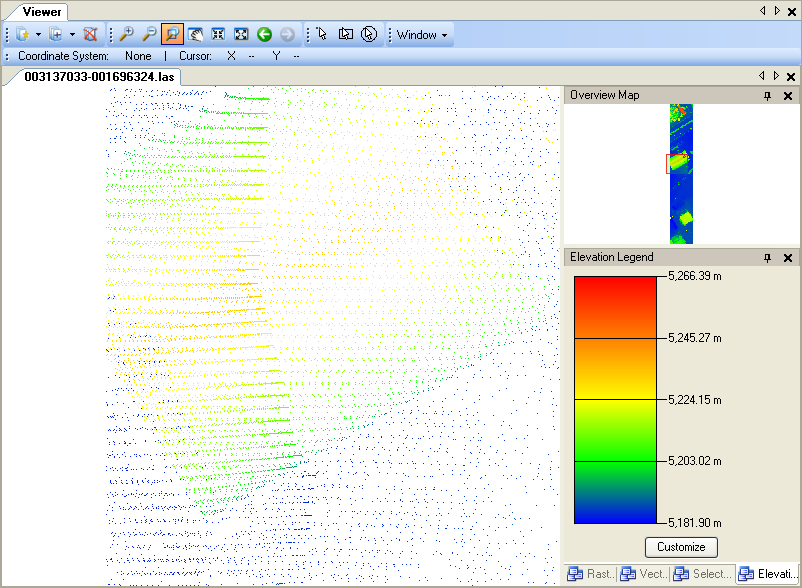802x588 pixels.
Task: Toggle pin on Elevation Legend panel
Action: point(767,258)
